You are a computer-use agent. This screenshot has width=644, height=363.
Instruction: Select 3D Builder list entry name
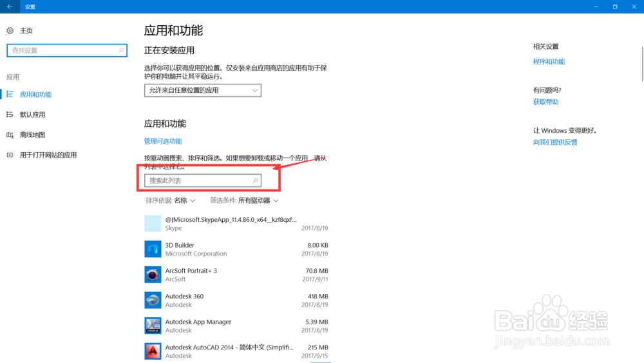pyautogui.click(x=180, y=245)
